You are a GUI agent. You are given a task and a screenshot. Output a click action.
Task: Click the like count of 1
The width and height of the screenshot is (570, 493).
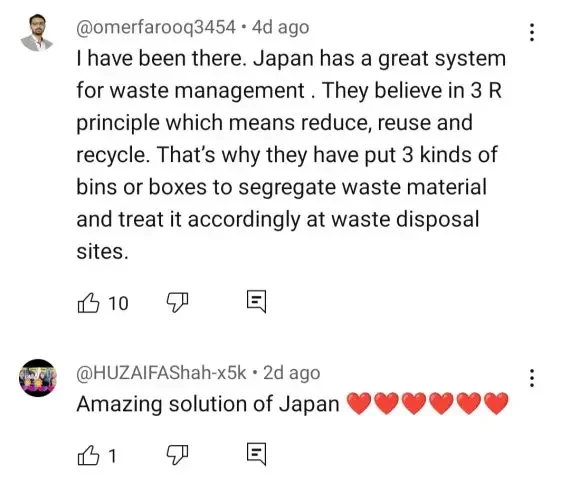pos(112,456)
